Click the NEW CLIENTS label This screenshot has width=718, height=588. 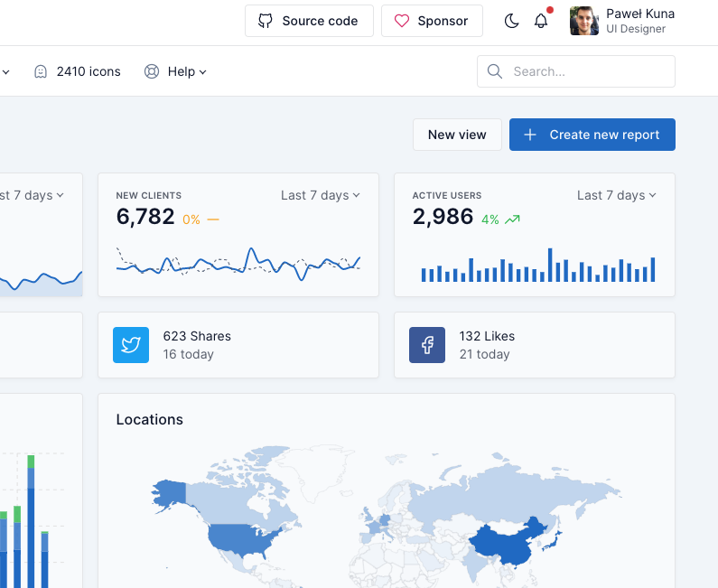[149, 195]
